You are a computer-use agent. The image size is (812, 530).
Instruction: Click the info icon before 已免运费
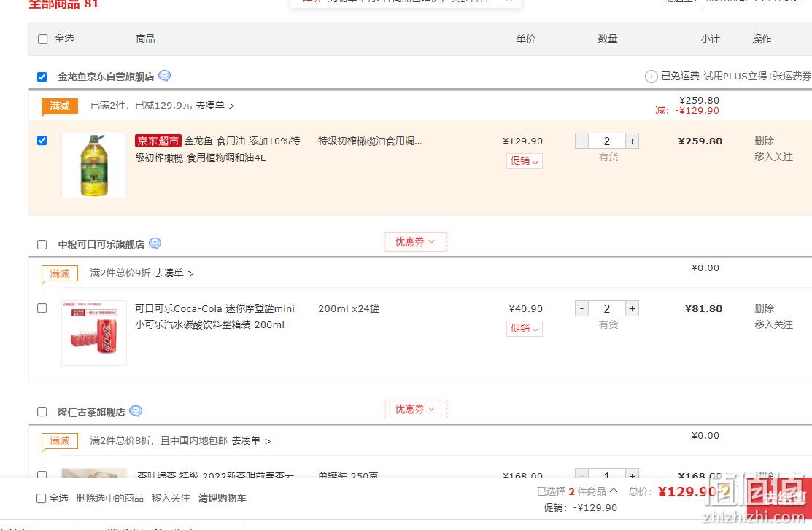pos(651,77)
